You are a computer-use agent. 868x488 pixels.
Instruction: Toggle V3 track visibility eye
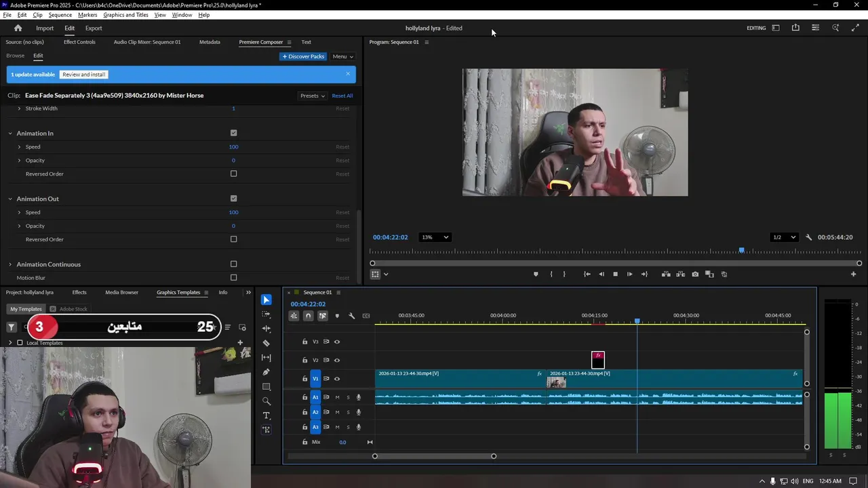(337, 342)
